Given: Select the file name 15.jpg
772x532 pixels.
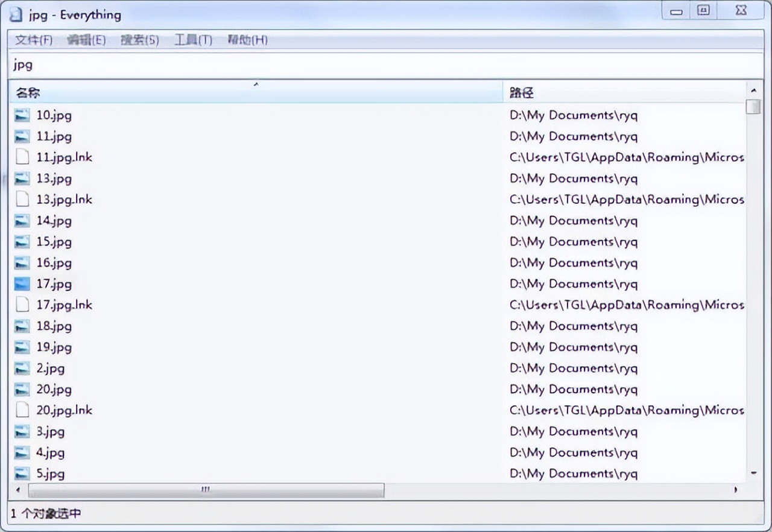Looking at the screenshot, I should click(54, 242).
